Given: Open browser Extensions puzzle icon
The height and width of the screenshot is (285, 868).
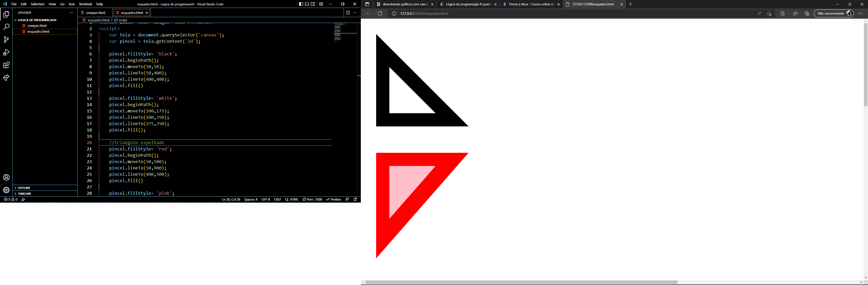Looking at the screenshot, I should pos(782,13).
